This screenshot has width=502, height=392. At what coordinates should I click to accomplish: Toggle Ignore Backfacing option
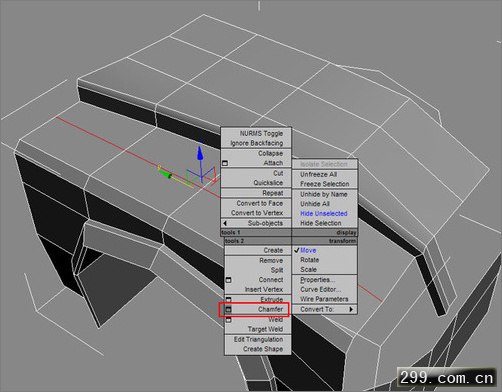(256, 143)
